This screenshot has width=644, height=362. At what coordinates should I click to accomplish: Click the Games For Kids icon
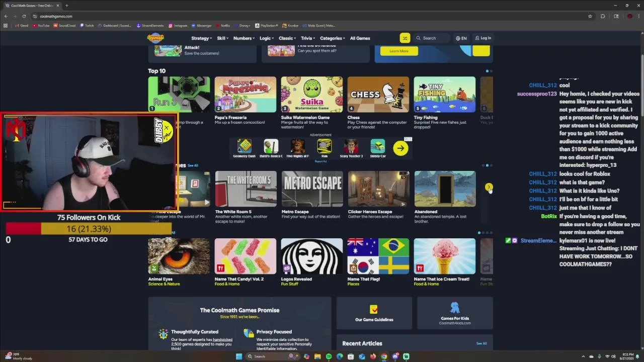[x=455, y=308]
